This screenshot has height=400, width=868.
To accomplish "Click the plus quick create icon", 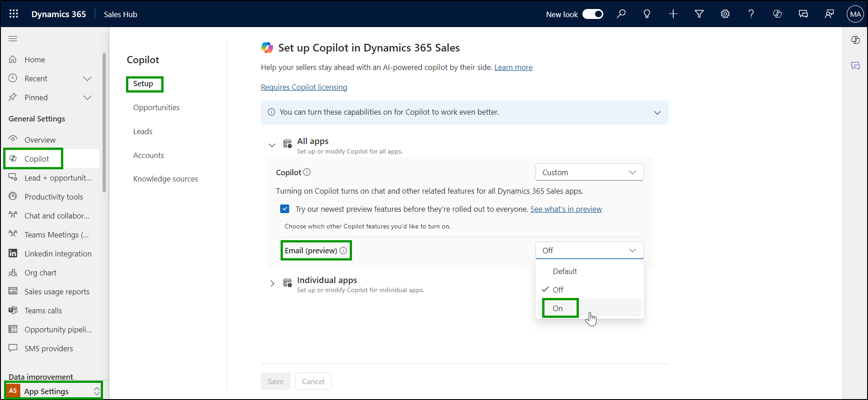I will [x=673, y=14].
